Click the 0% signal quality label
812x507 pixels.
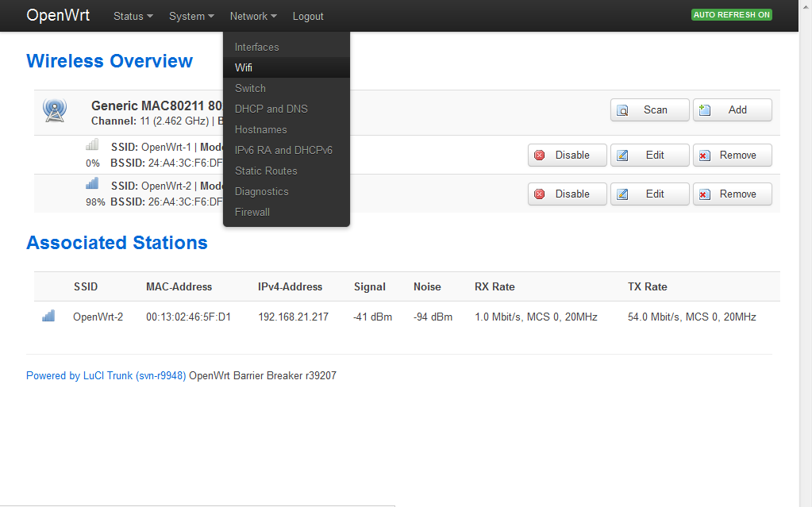pos(93,163)
